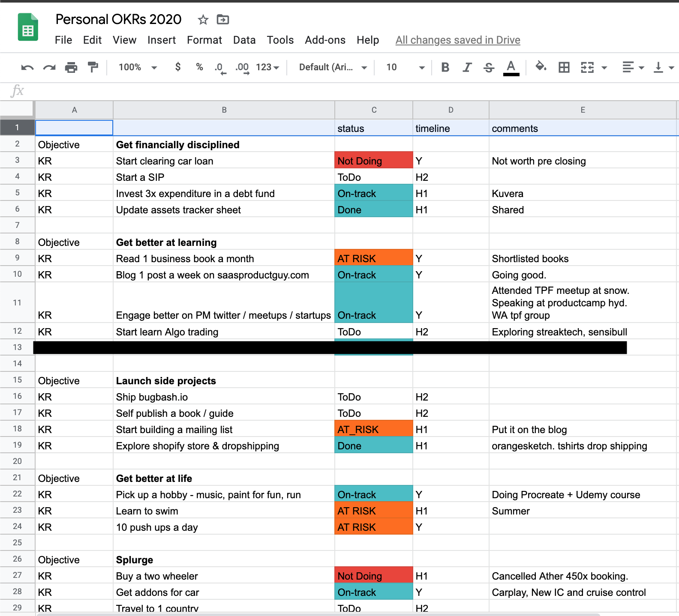
Task: Open the File menu
Action: point(63,40)
